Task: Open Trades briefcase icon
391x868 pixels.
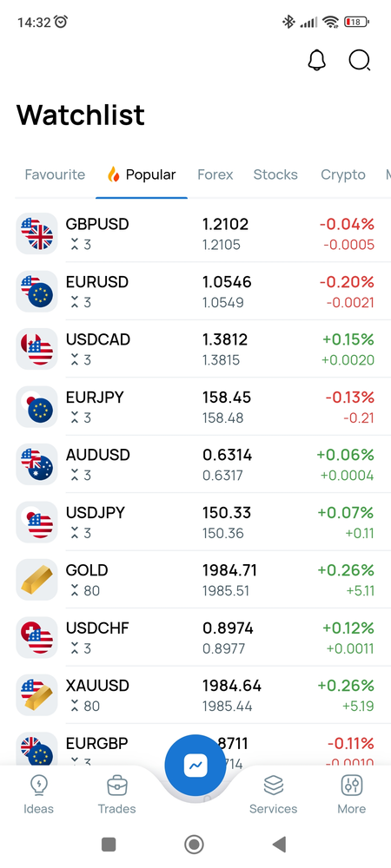Action: 116,785
